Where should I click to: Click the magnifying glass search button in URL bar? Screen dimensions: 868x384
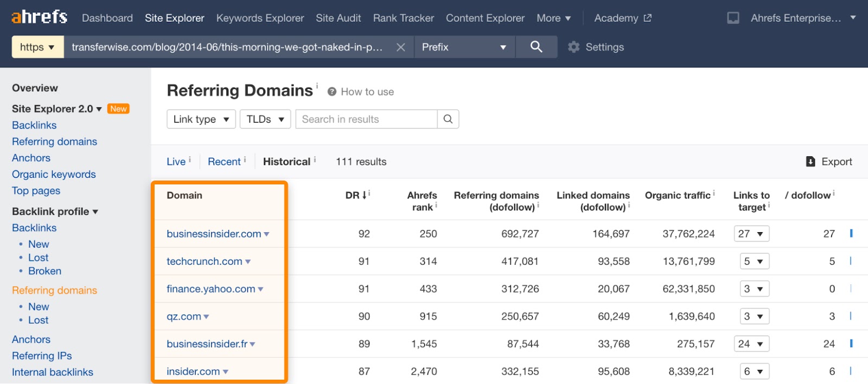click(536, 47)
